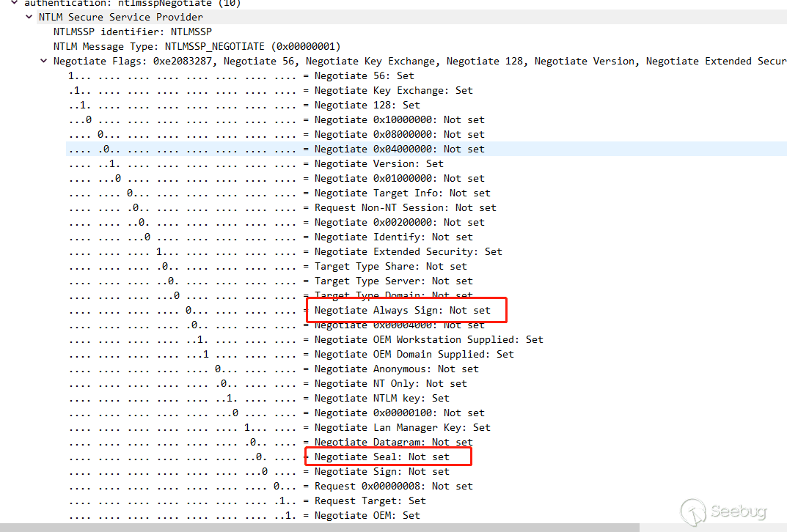Viewport: 787px width, 532px height.
Task: Collapse the authentication ntlmsspNegotiate node
Action: click(15, 3)
